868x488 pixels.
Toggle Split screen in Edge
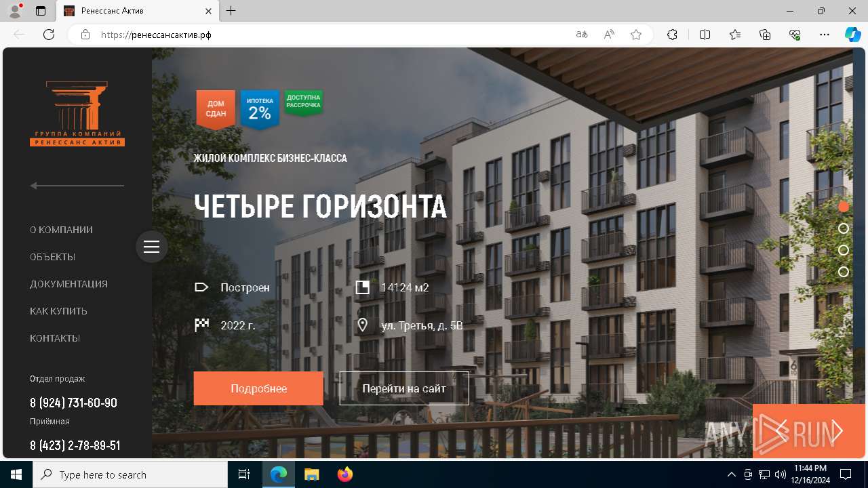click(705, 35)
